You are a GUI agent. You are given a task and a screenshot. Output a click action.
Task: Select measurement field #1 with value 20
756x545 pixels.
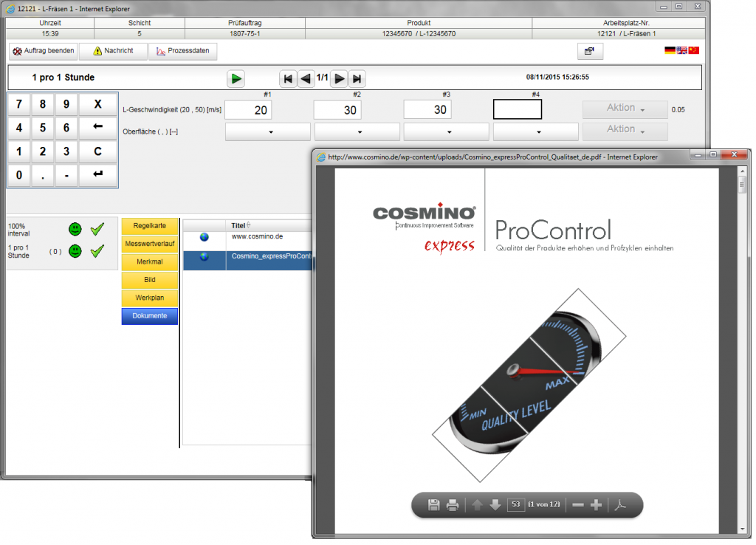click(248, 110)
